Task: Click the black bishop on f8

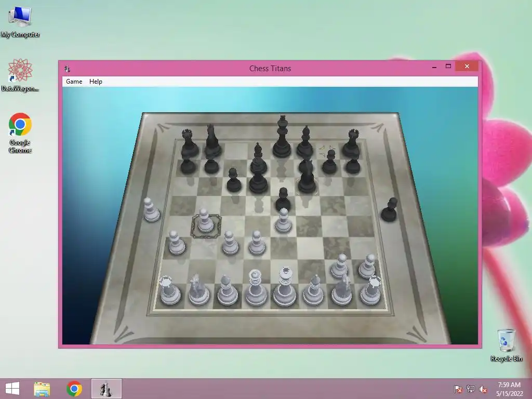Action: coord(305,142)
